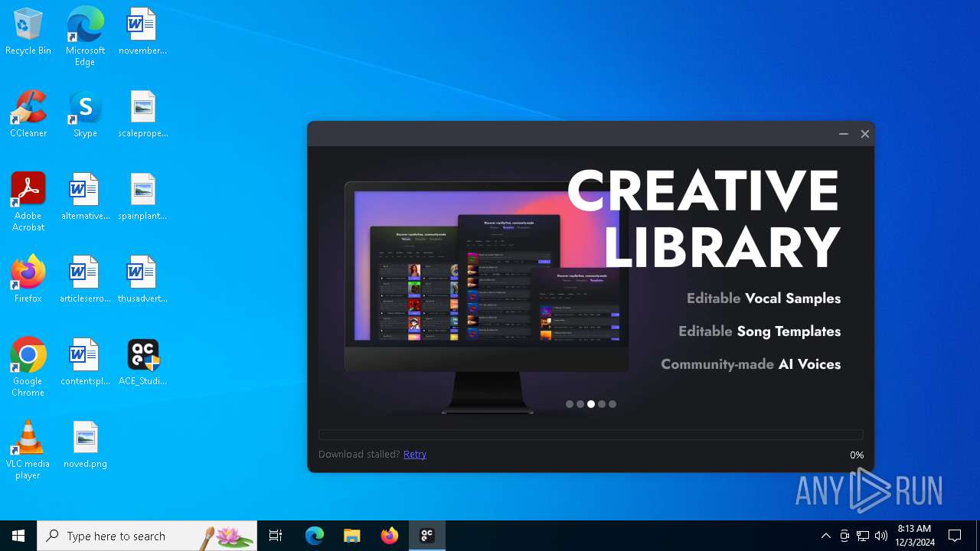Open CCleaner desktop shortcut
Image resolution: width=980 pixels, height=551 pixels.
pos(28,115)
